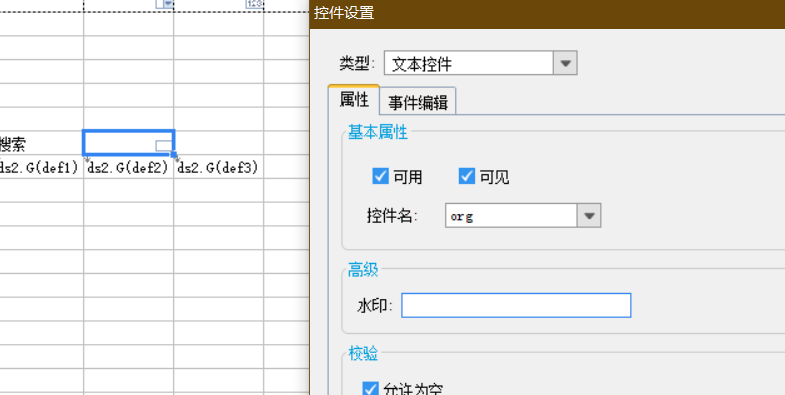Toggle the 允许为空 checkbox
Image resolution: width=785 pixels, height=395 pixels.
pyautogui.click(x=370, y=388)
